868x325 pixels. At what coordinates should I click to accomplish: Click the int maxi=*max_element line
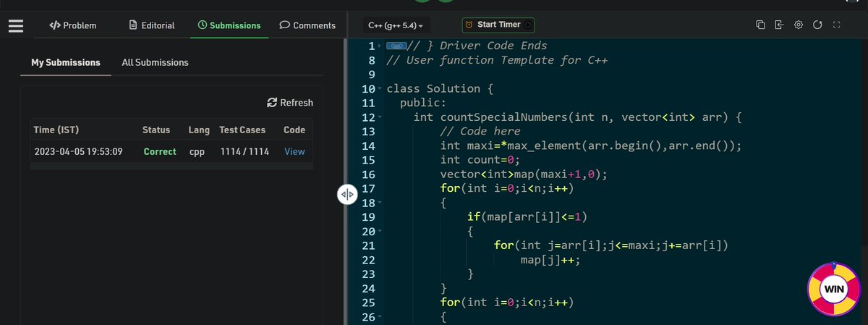[592, 145]
